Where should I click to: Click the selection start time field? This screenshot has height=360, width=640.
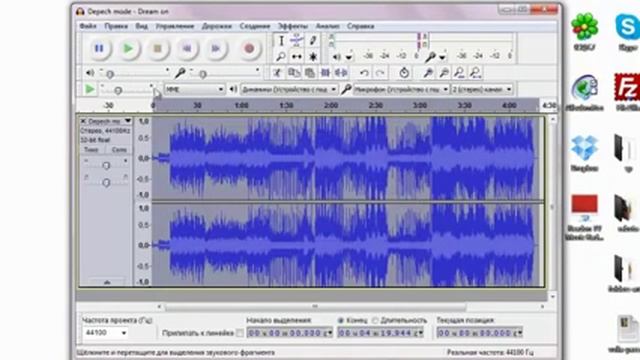[290, 333]
